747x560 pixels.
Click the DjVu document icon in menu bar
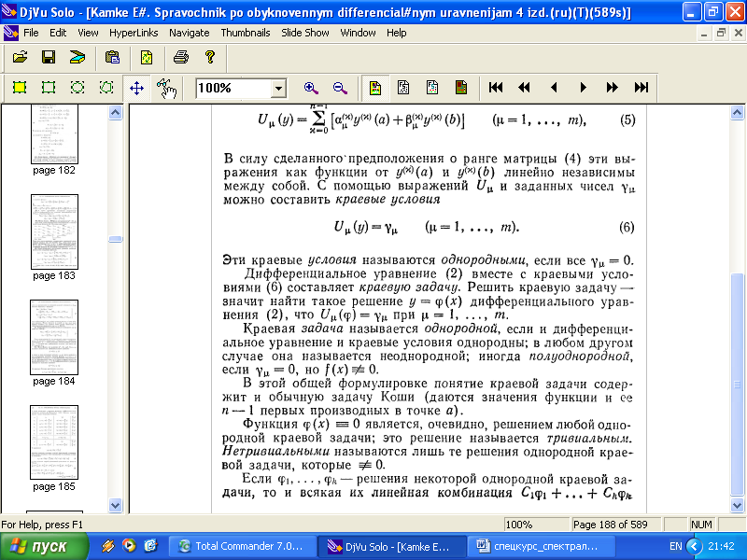(x=10, y=33)
